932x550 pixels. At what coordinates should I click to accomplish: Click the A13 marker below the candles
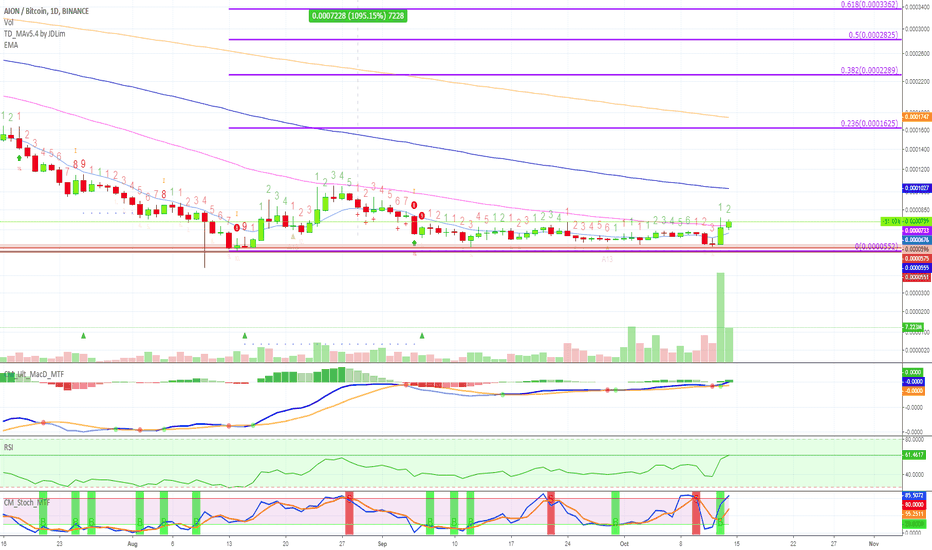pos(607,259)
